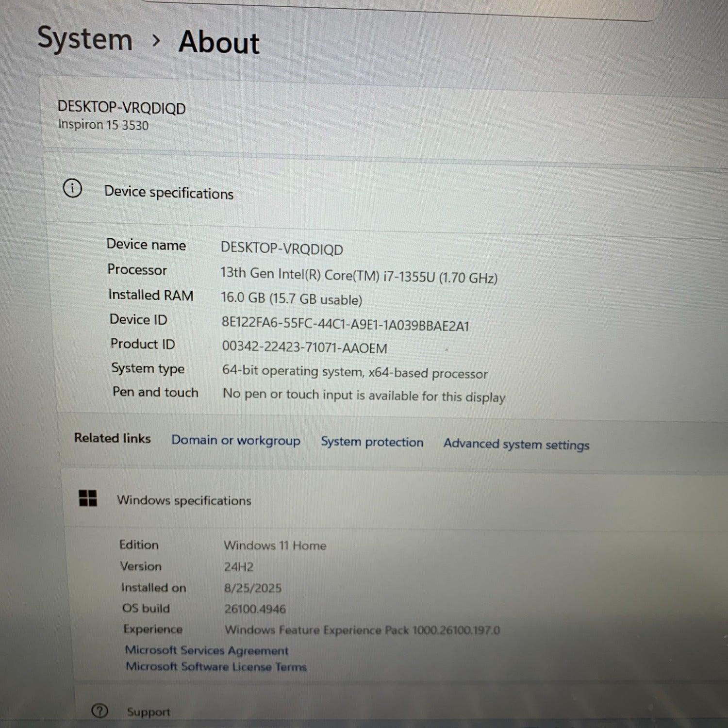728x728 pixels.
Task: Click the About breadcrumb title
Action: [x=219, y=42]
